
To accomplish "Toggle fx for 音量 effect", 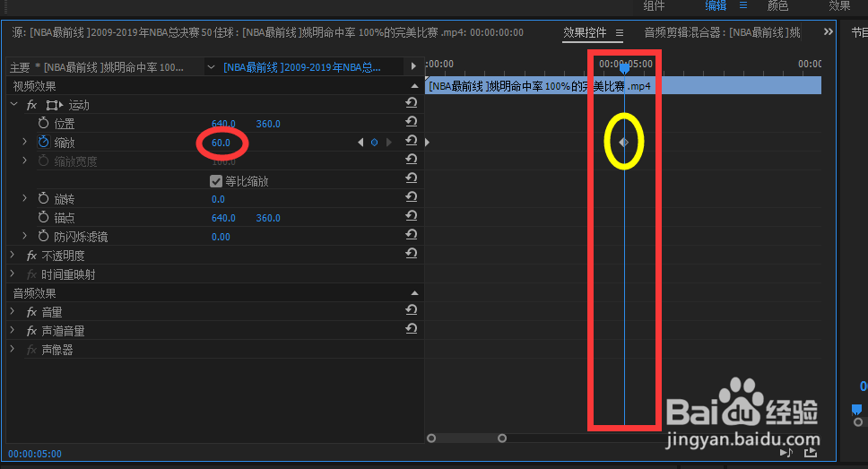I will pos(31,312).
